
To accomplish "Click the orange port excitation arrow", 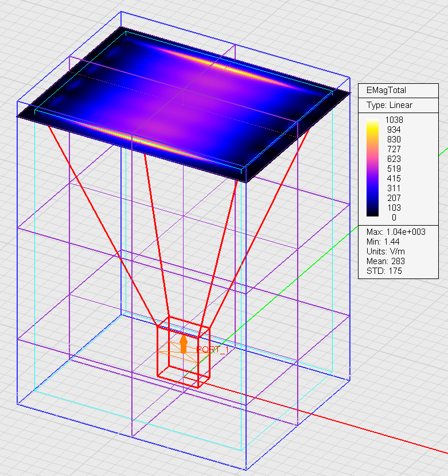I will pyautogui.click(x=184, y=344).
